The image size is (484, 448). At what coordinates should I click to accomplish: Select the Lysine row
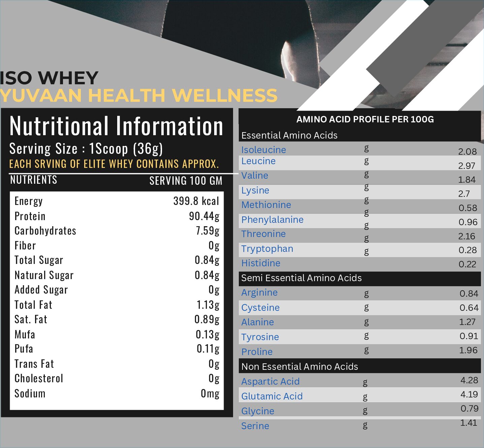(359, 191)
